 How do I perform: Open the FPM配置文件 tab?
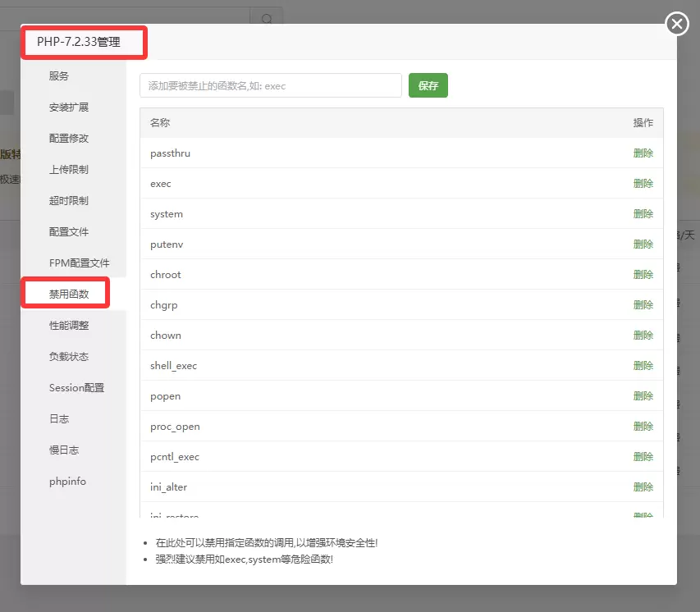(79, 263)
